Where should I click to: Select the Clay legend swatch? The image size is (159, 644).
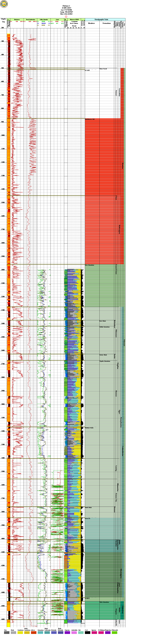pyautogui.click(x=7, y=632)
